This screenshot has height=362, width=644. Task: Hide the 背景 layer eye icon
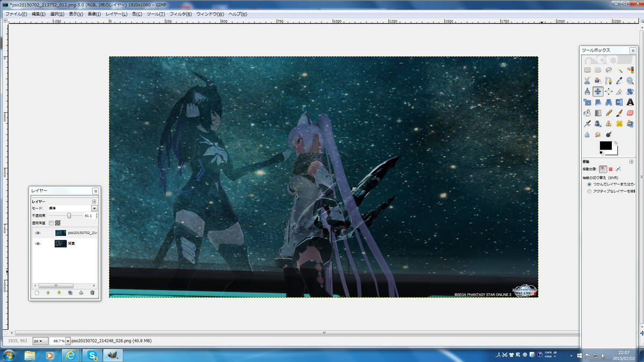(38, 243)
